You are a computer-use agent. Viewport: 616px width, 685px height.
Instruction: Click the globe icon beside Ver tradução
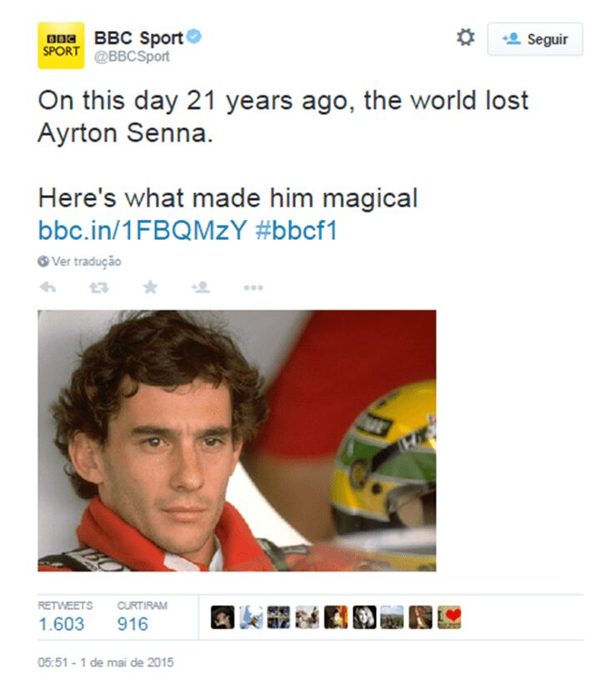click(x=43, y=262)
